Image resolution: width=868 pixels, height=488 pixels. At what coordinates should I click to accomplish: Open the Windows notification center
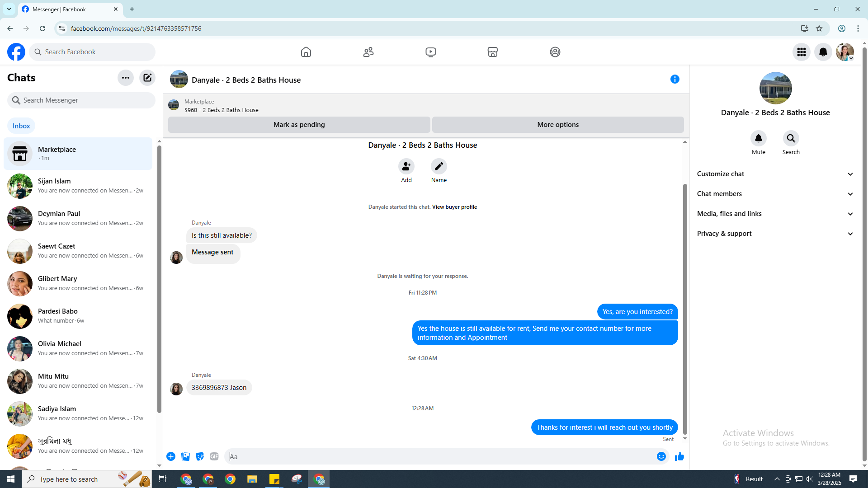click(x=853, y=479)
